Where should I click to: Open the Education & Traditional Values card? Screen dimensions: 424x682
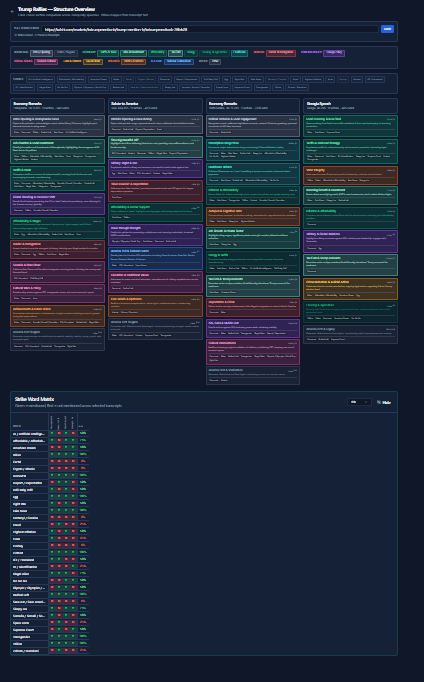click(x=155, y=282)
